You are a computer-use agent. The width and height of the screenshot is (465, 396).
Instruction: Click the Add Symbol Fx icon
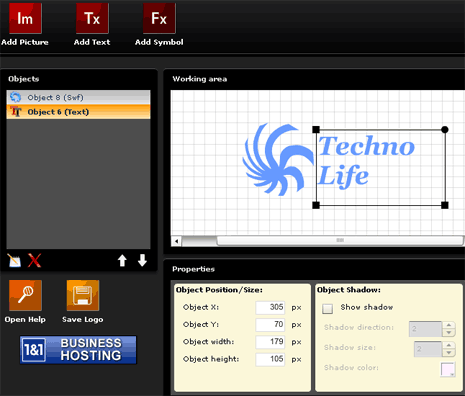159,18
